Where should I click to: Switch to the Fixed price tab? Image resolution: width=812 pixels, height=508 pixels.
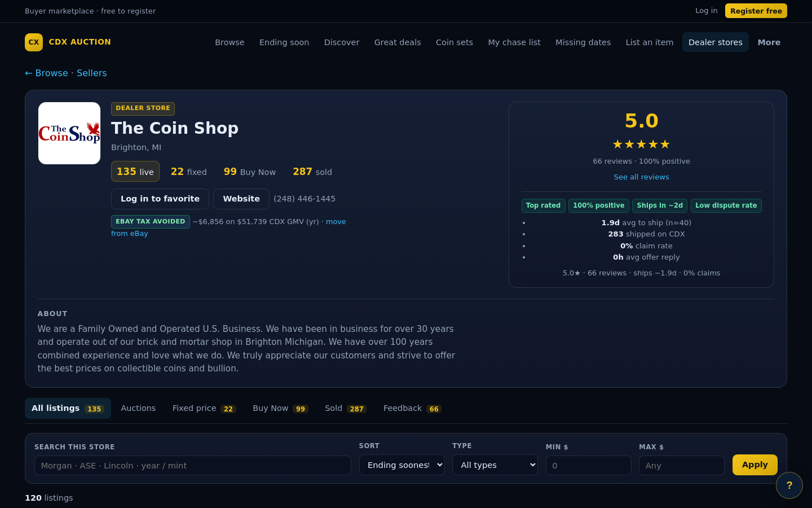tap(204, 408)
